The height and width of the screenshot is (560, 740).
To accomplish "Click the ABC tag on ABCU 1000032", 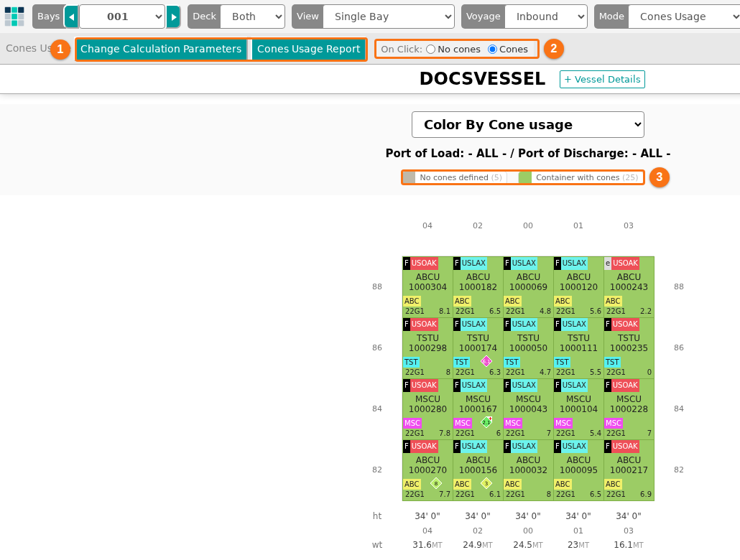I will point(512,484).
